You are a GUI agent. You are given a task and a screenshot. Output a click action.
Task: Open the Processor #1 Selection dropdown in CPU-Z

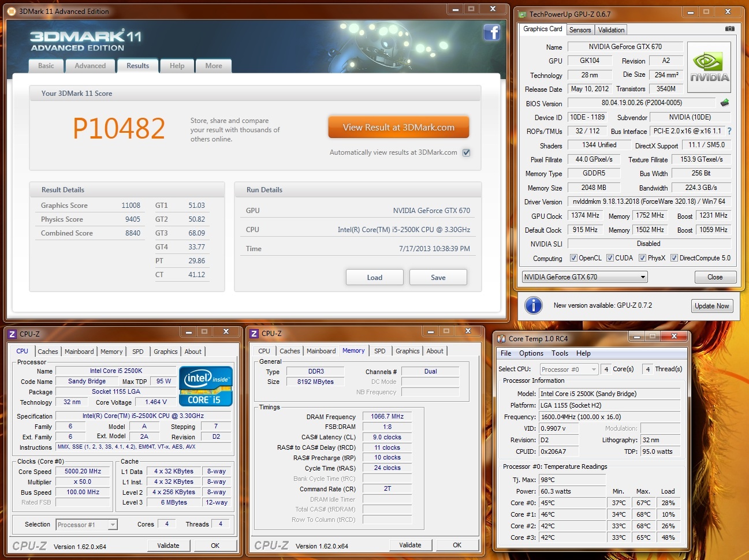click(87, 524)
